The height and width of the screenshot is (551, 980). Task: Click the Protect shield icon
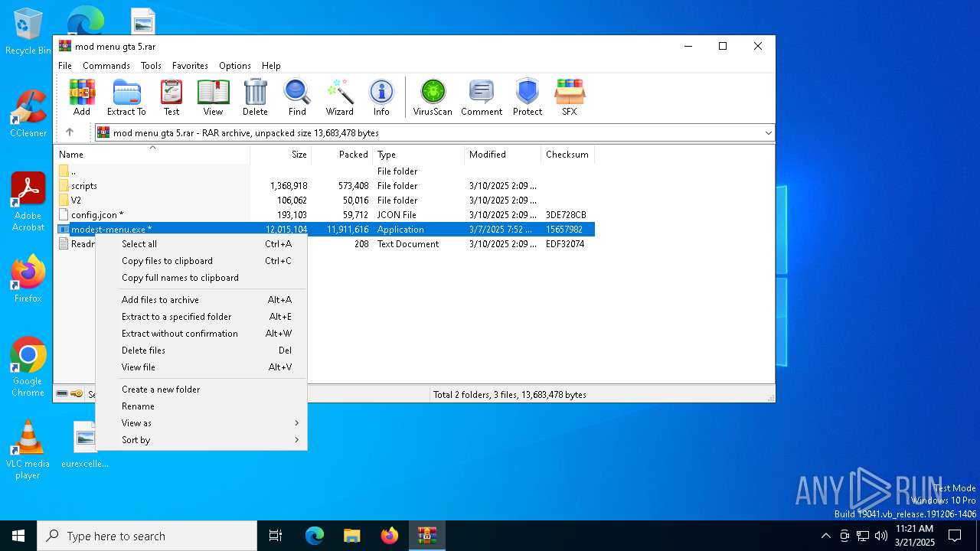(528, 97)
